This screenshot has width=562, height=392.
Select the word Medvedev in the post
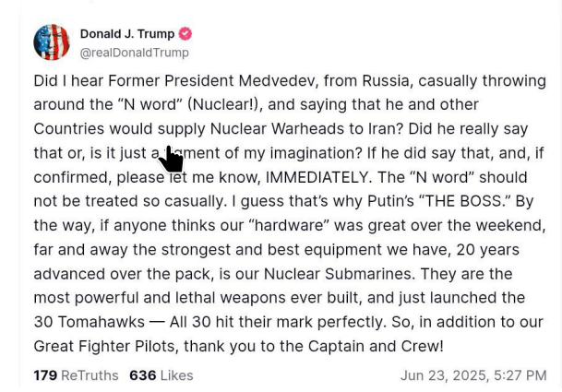[x=278, y=80]
